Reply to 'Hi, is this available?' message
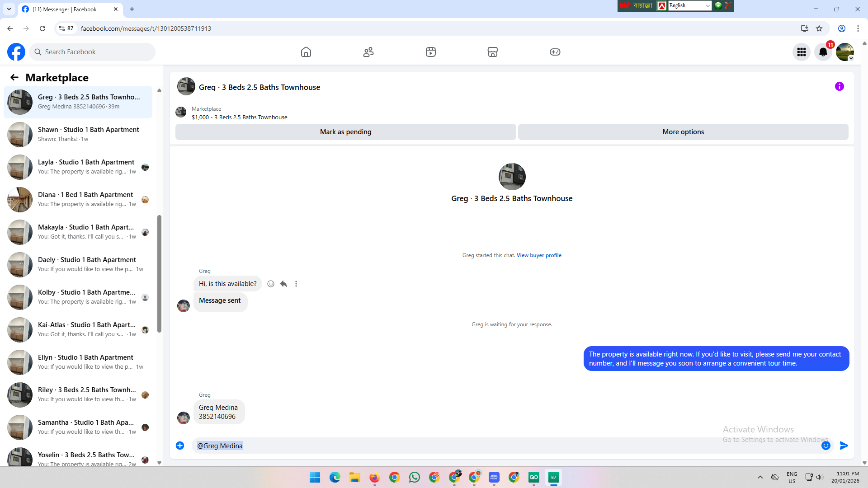Screen dimensions: 868x488 tap(283, 284)
